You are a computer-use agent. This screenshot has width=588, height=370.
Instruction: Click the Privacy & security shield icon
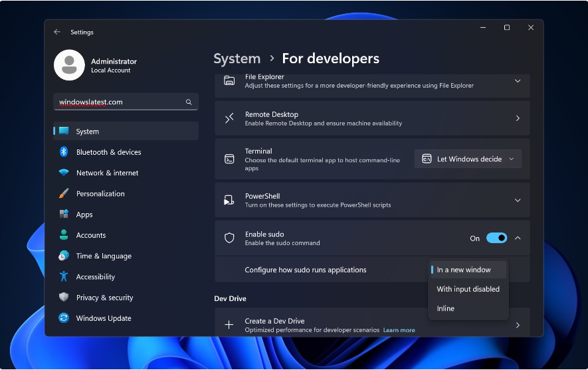tap(64, 297)
